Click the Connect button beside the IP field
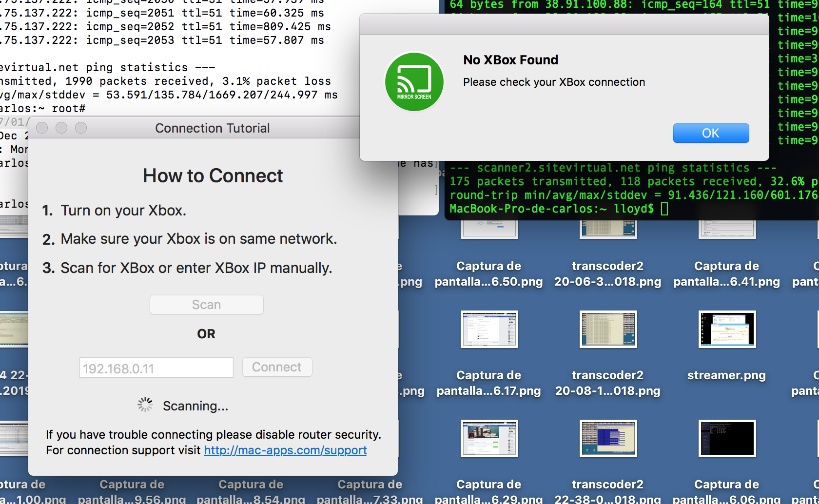 pos(277,367)
